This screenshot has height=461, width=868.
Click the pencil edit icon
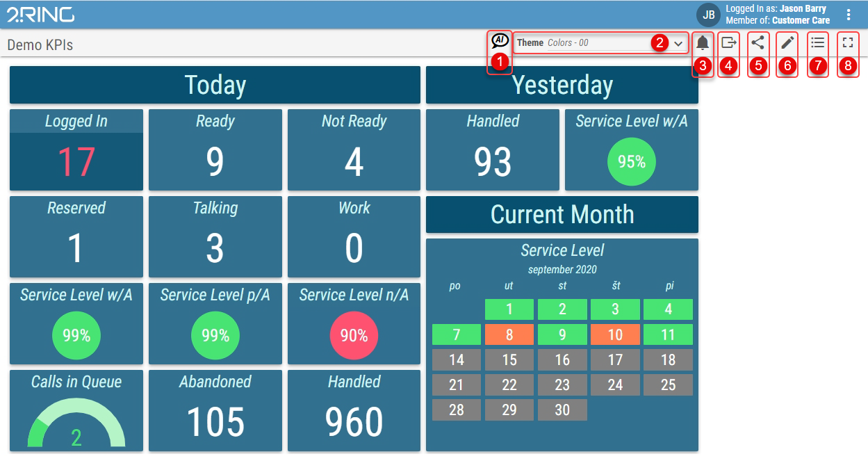point(787,43)
